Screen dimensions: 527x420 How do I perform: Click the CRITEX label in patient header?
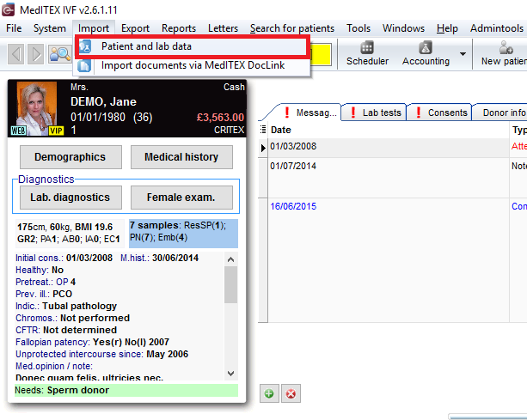(229, 131)
